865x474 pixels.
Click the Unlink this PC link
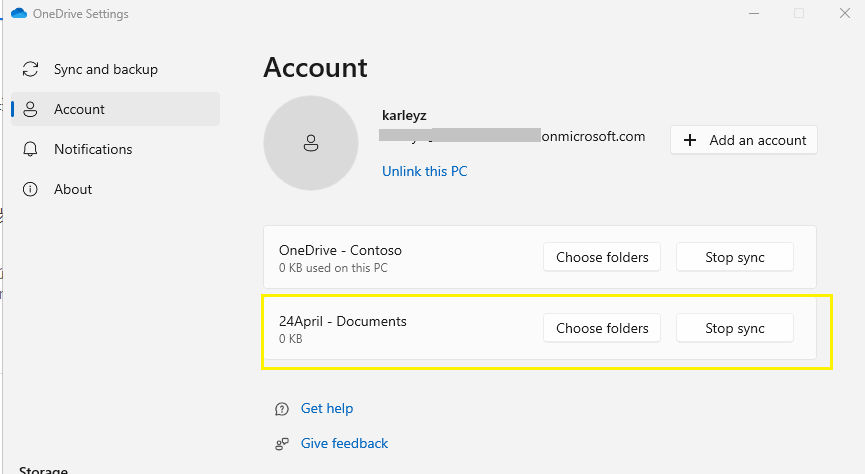pyautogui.click(x=424, y=172)
